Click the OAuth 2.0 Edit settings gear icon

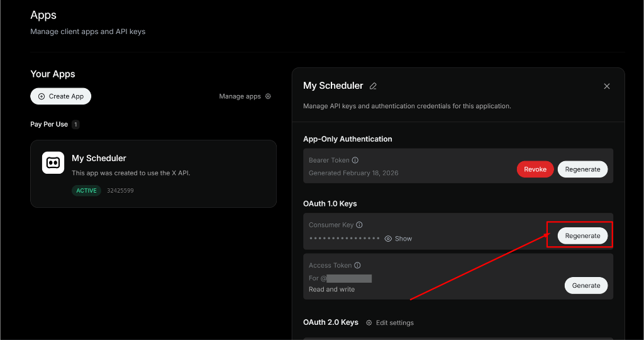[x=369, y=323]
